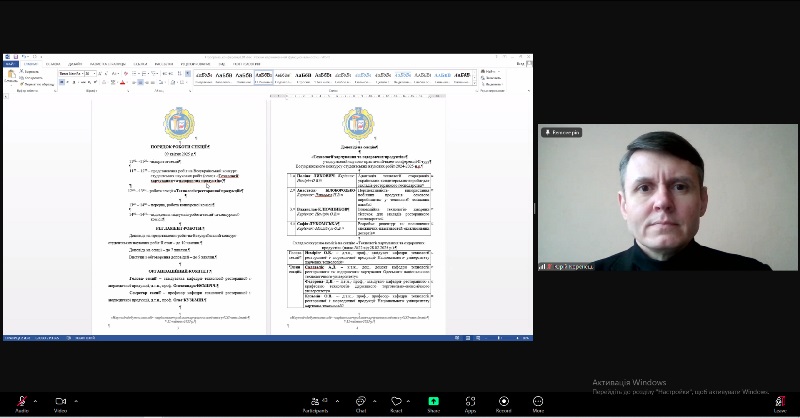Click the Line Spacing icon in Word
The height and width of the screenshot is (418, 800).
point(161,82)
